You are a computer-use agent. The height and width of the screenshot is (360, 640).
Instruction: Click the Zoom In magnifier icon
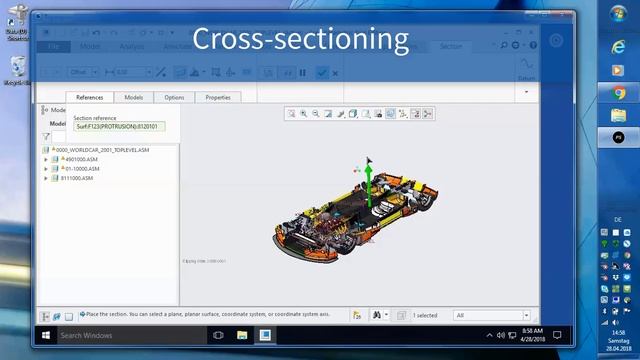304,114
